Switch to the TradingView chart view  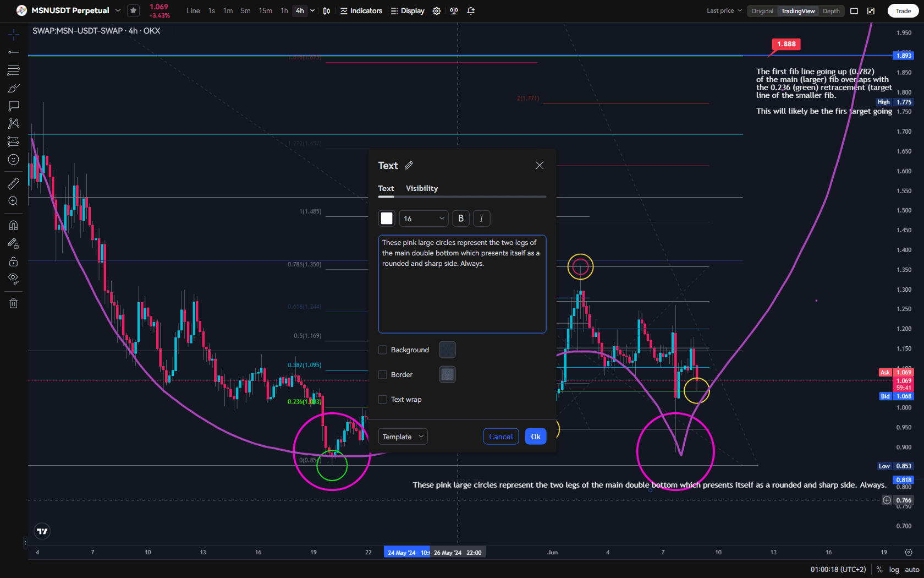click(x=798, y=11)
